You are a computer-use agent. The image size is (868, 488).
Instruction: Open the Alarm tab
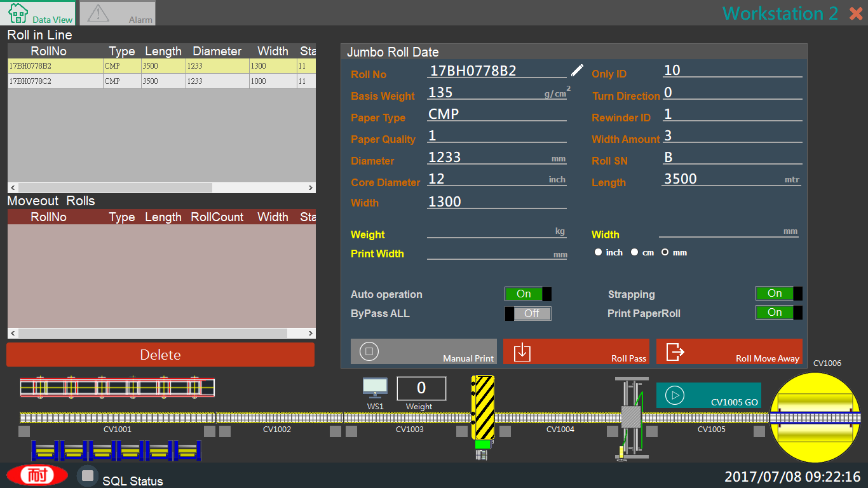coord(118,13)
